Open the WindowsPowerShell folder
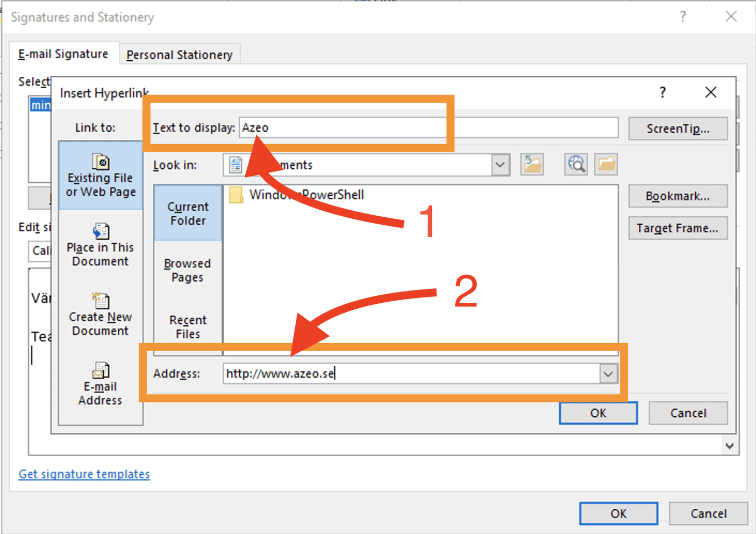The width and height of the screenshot is (756, 534). coord(297,195)
